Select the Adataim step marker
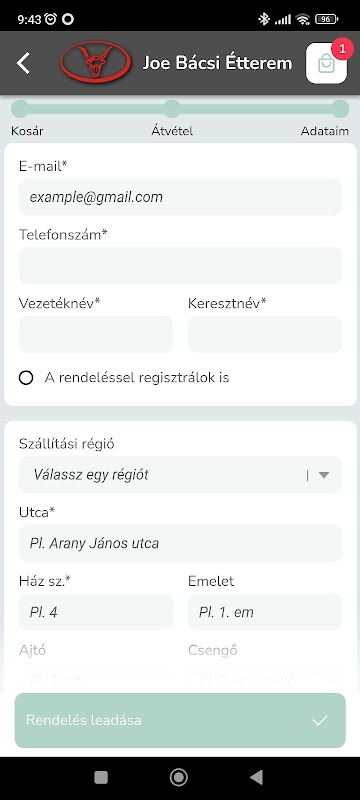 pos(340,109)
